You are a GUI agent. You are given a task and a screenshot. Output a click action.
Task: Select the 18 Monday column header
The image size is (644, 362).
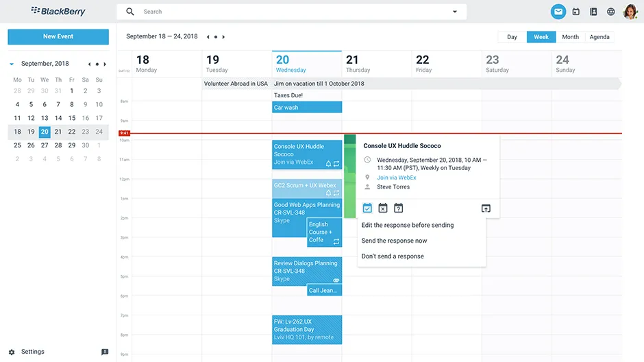click(x=166, y=64)
